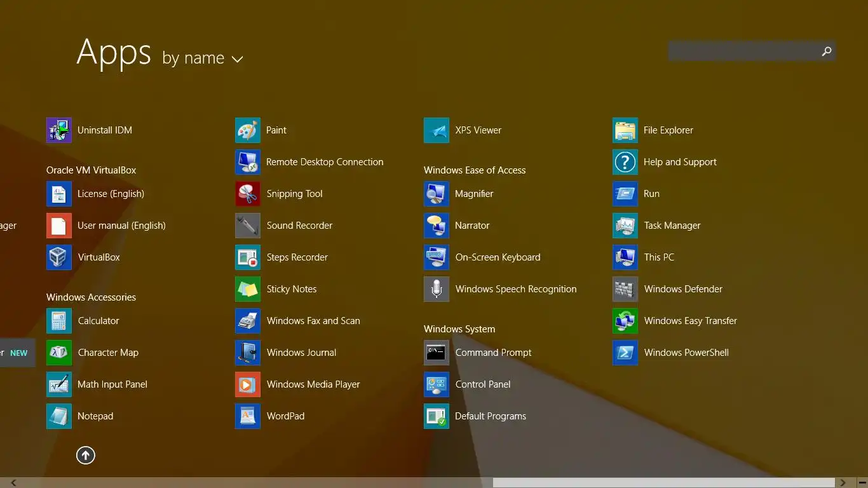
Task: Click the horizontal scrollbar thumb
Action: click(664, 483)
